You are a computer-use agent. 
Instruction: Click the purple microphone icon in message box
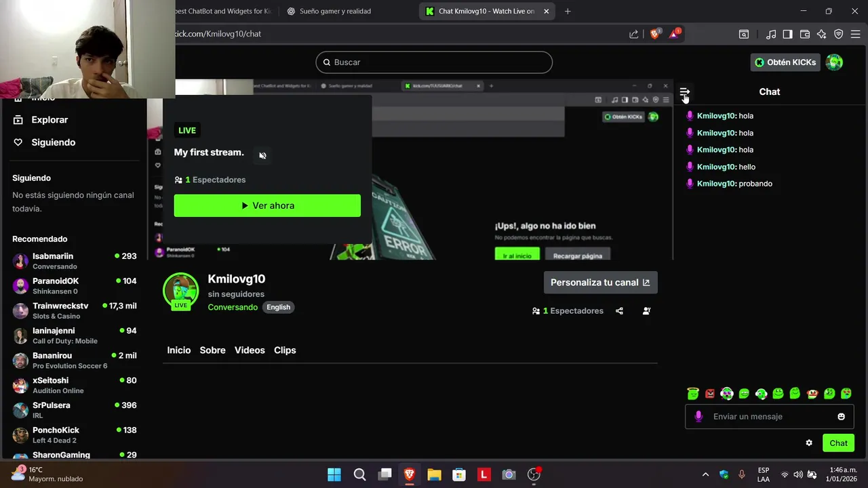click(x=698, y=417)
